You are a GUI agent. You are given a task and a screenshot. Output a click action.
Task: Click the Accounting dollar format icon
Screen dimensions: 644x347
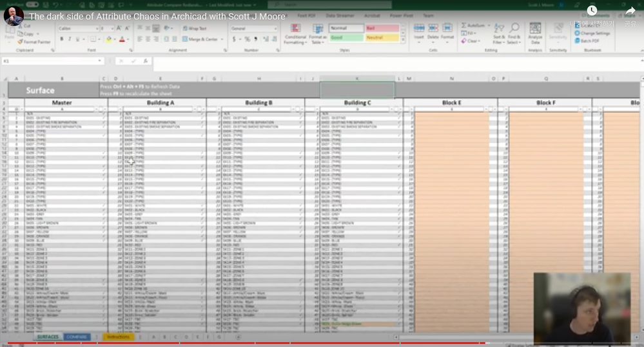pyautogui.click(x=234, y=39)
